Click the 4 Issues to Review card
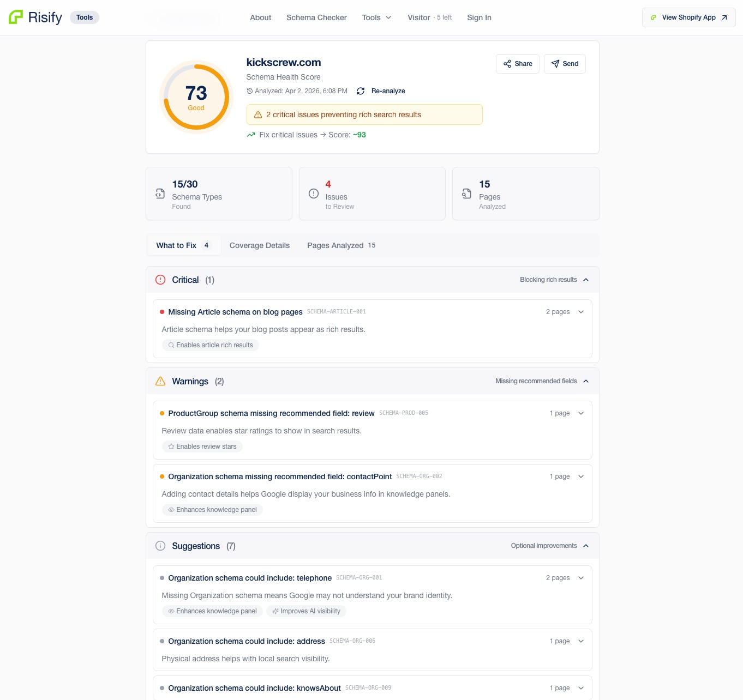 tap(372, 194)
